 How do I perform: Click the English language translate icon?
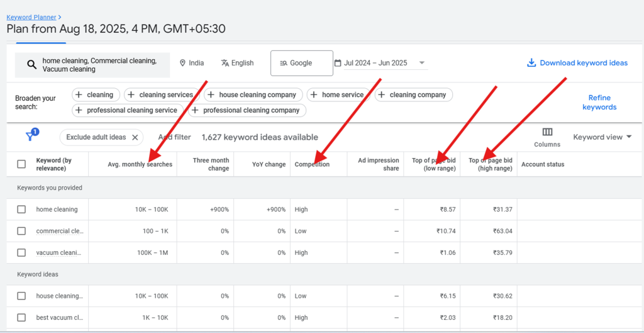click(225, 63)
